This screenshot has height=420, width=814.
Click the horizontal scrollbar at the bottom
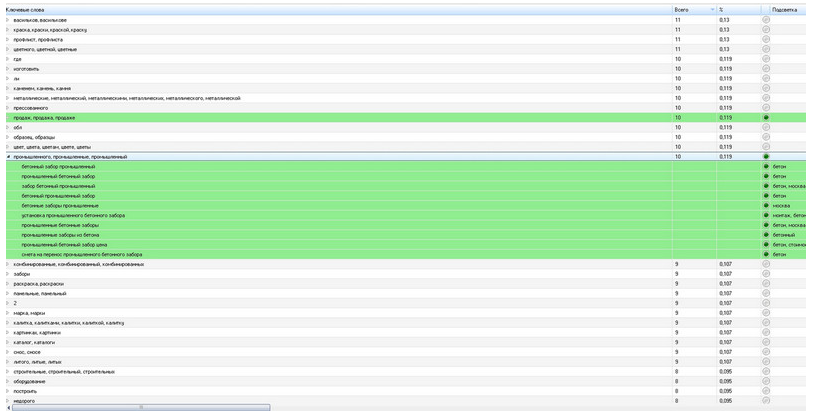(x=140, y=408)
